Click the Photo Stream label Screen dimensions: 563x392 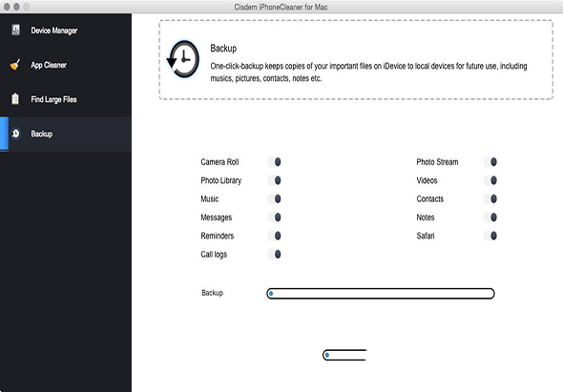[437, 162]
